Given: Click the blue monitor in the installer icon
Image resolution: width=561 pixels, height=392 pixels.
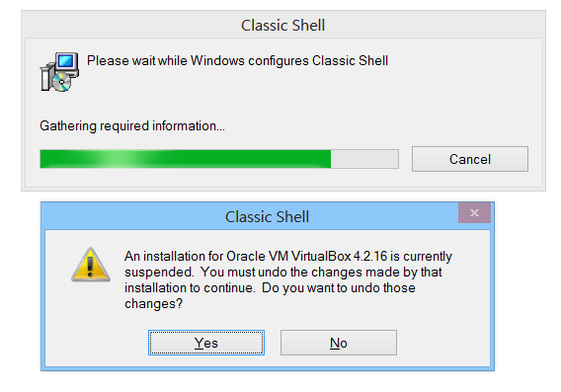Looking at the screenshot, I should [x=66, y=61].
